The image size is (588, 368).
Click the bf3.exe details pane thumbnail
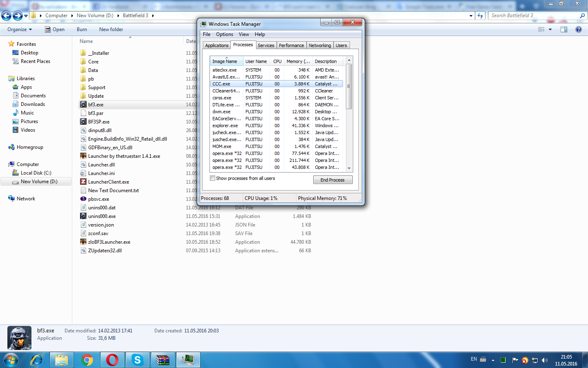click(x=20, y=338)
